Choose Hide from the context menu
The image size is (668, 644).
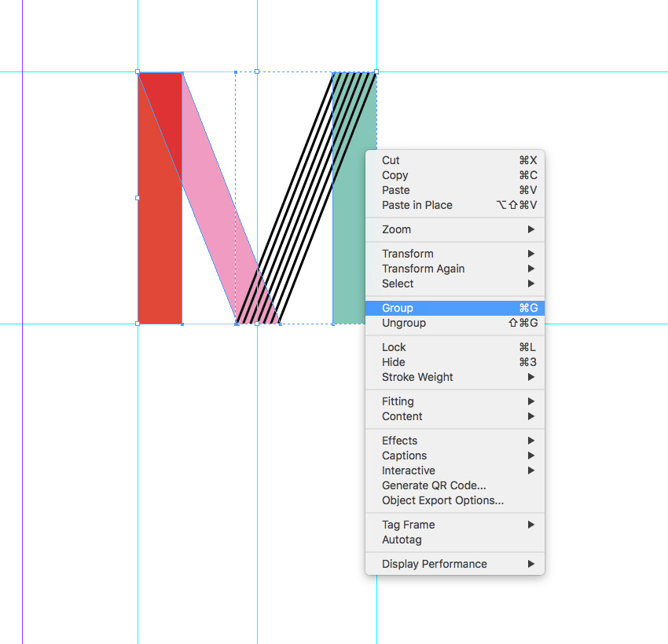[393, 362]
